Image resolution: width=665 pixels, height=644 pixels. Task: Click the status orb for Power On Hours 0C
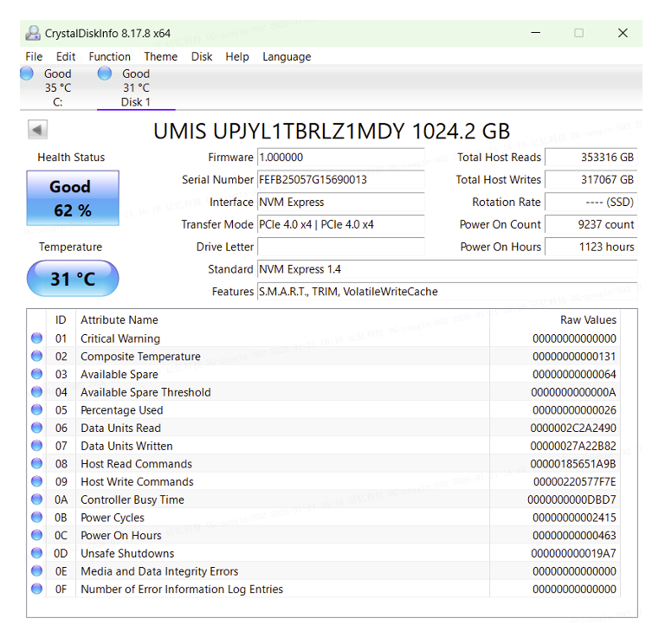pos(37,535)
